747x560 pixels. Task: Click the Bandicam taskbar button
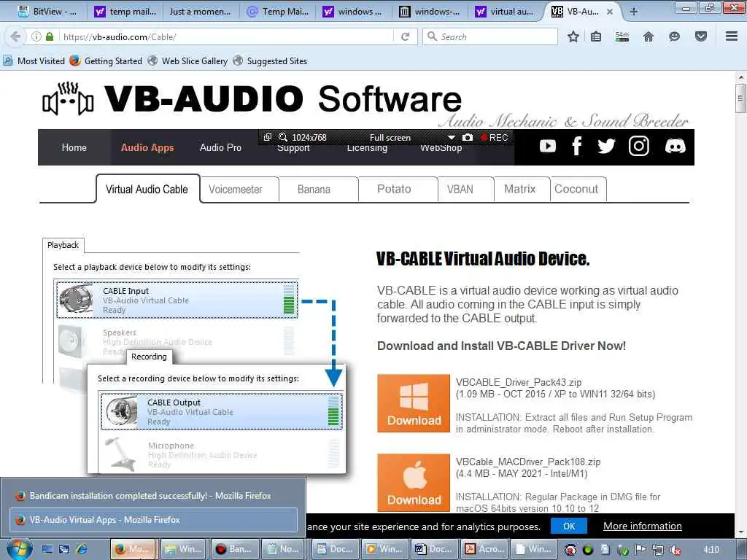coord(234,549)
